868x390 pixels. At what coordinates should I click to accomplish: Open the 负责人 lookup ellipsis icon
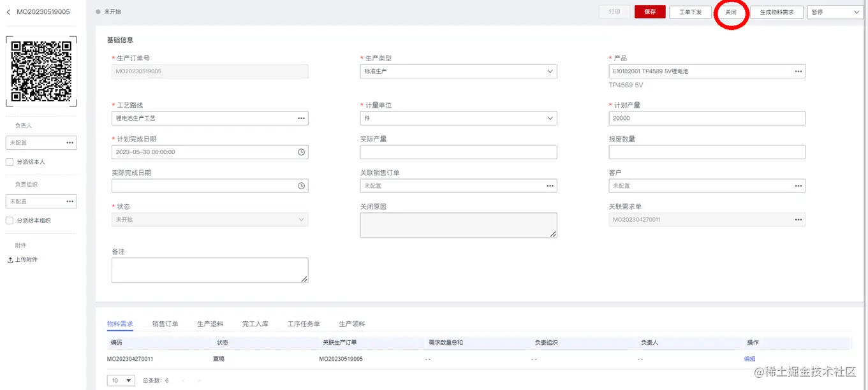click(70, 143)
